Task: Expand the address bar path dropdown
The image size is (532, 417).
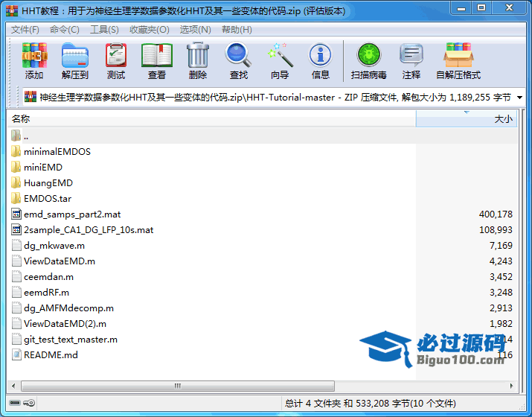Action: tap(519, 98)
